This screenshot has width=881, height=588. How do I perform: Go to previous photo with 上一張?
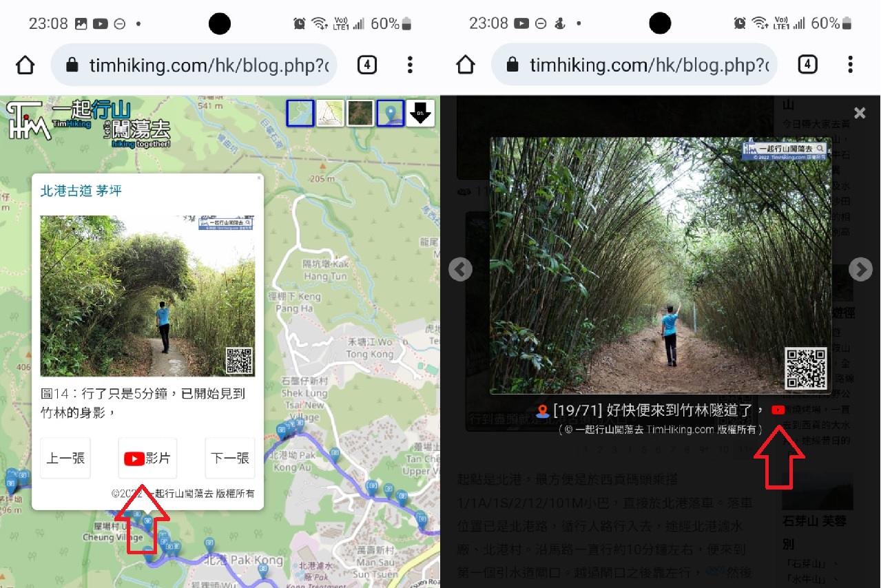click(65, 459)
